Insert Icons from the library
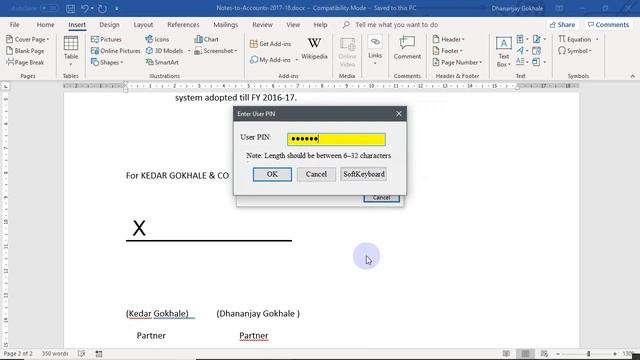The height and width of the screenshot is (360, 640). pyautogui.click(x=157, y=39)
